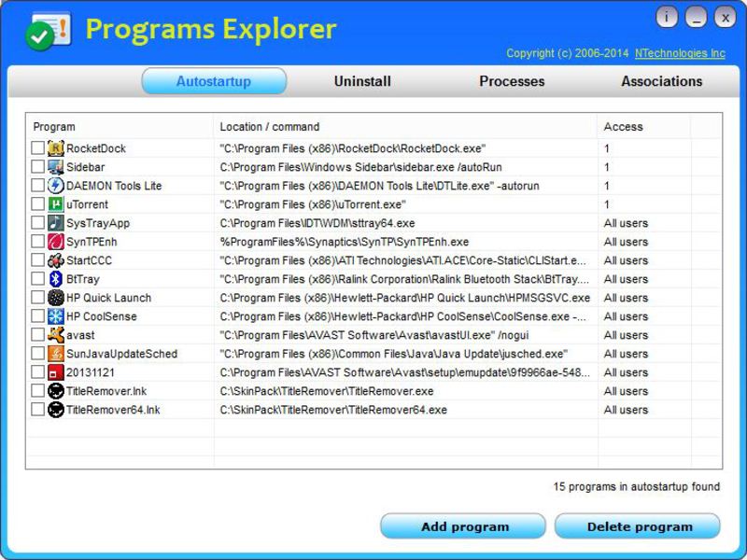Click the 15 programs in autostartup found text
This screenshot has width=747, height=560.
[637, 486]
